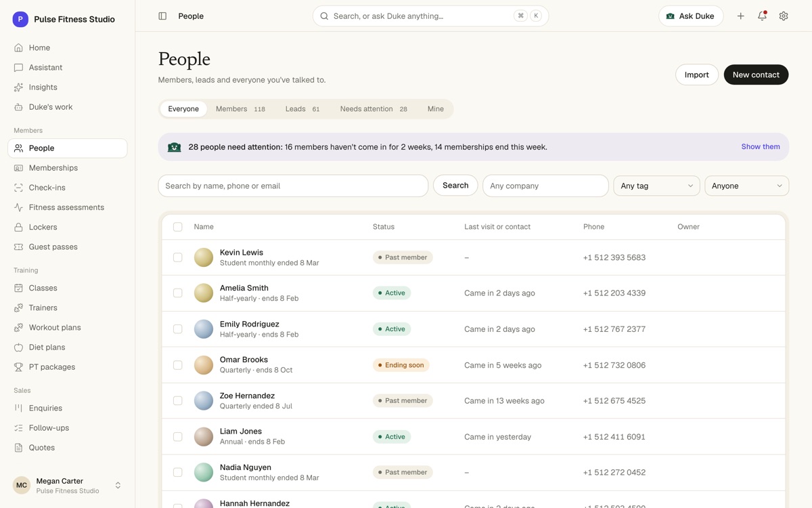812x508 pixels.
Task: Click the New contact button
Action: pyautogui.click(x=756, y=75)
